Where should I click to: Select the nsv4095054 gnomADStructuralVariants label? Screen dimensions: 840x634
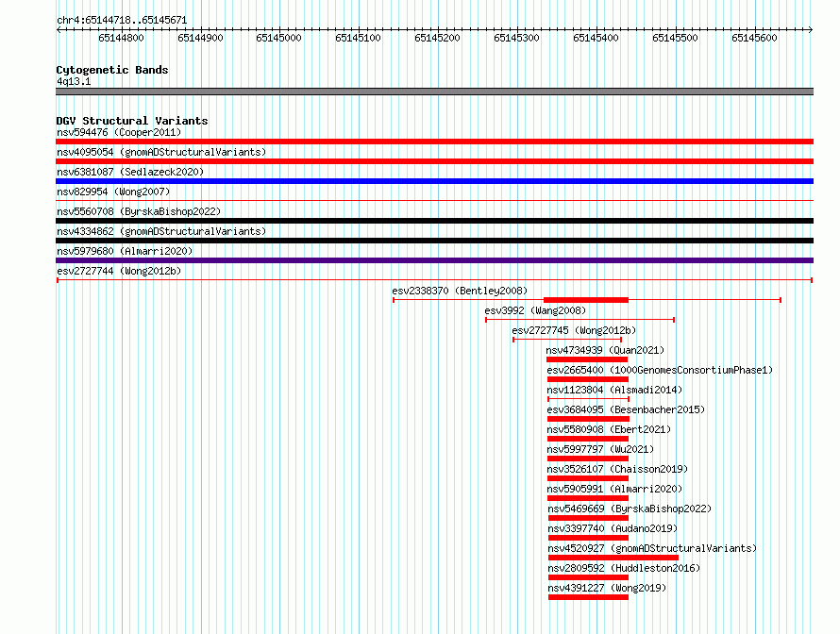coord(161,152)
